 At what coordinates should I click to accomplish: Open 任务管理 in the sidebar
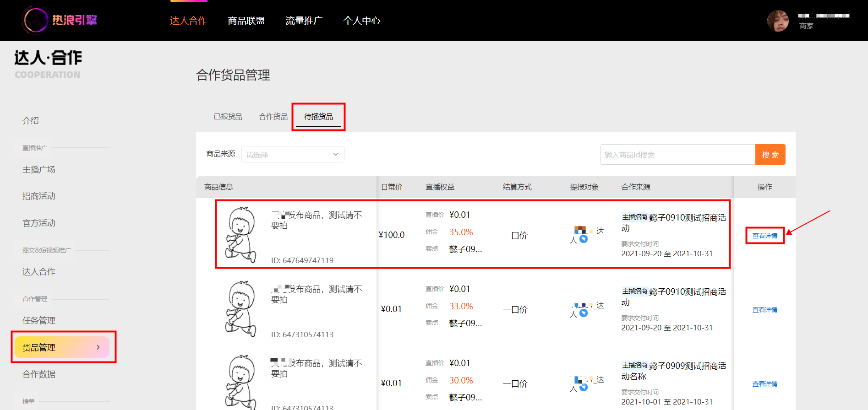point(39,320)
